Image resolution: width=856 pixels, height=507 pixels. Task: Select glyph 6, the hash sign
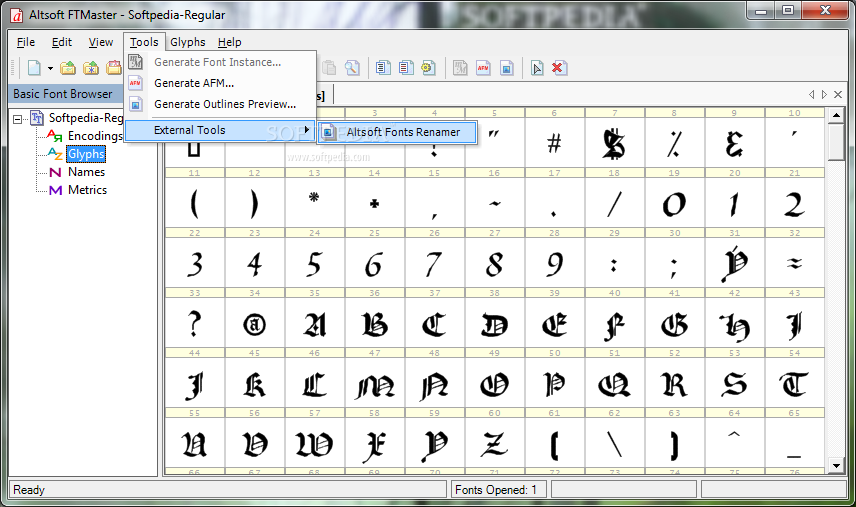click(x=554, y=143)
